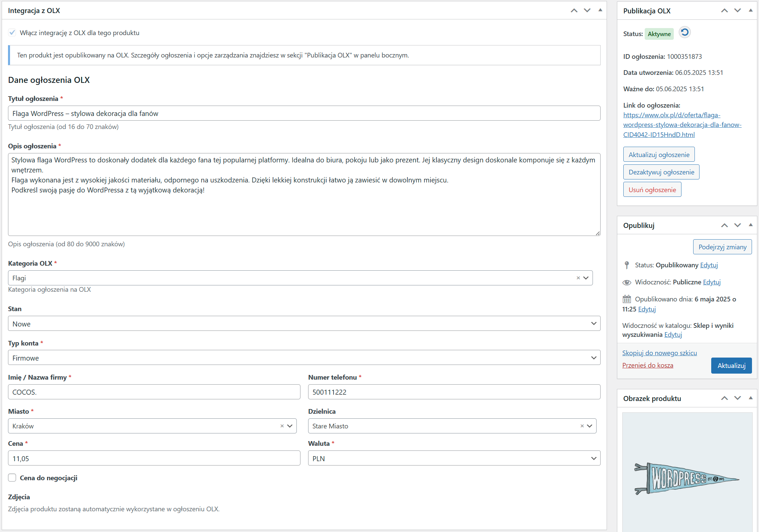Collapse the Opublikuj panel with its triangle toggle

coord(751,225)
